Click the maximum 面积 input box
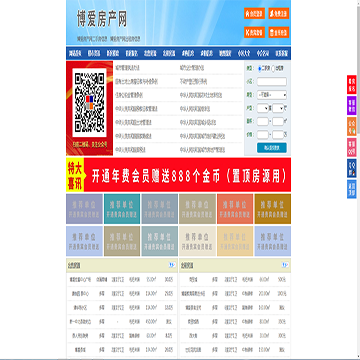Screen dimensions: 360x360 (x=278, y=122)
